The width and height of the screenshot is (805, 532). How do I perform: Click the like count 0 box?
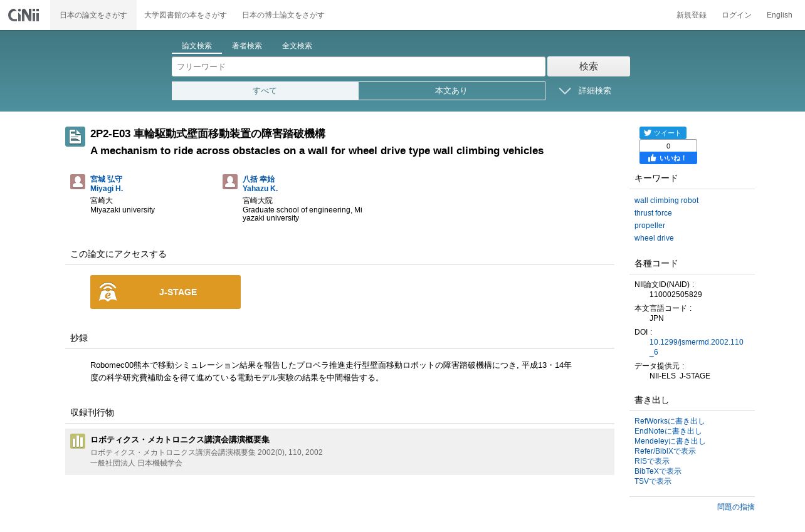click(668, 146)
